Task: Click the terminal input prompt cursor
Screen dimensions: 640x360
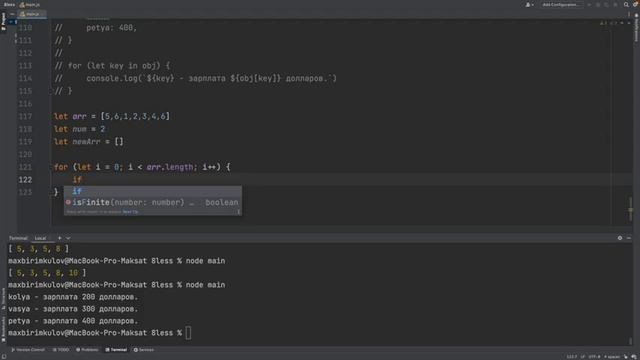Action: click(188, 333)
